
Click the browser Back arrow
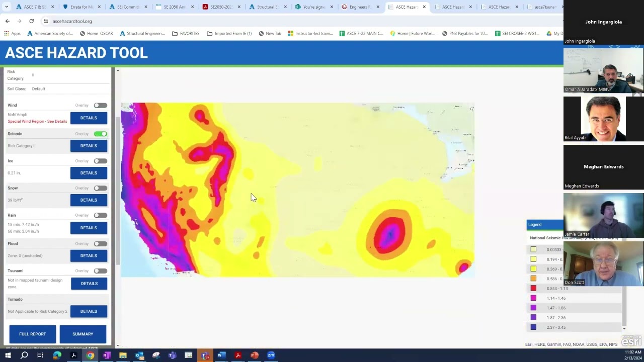7,21
